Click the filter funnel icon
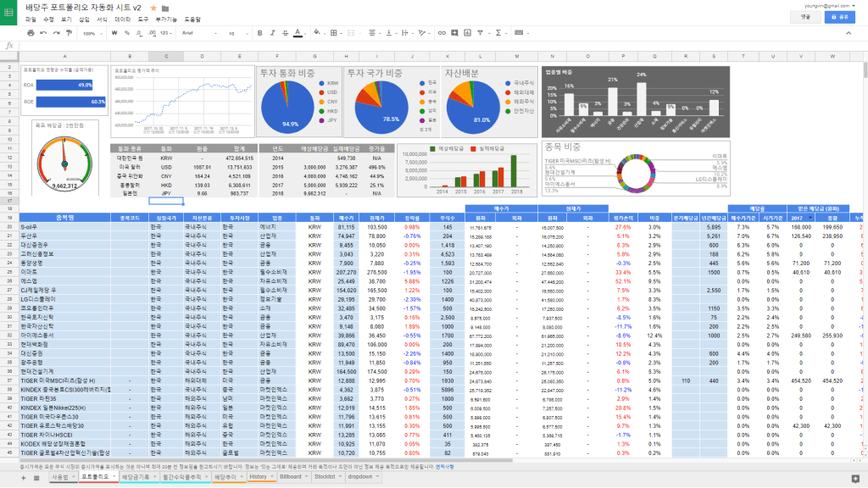Screen dimensions: 868x488 [480, 33]
